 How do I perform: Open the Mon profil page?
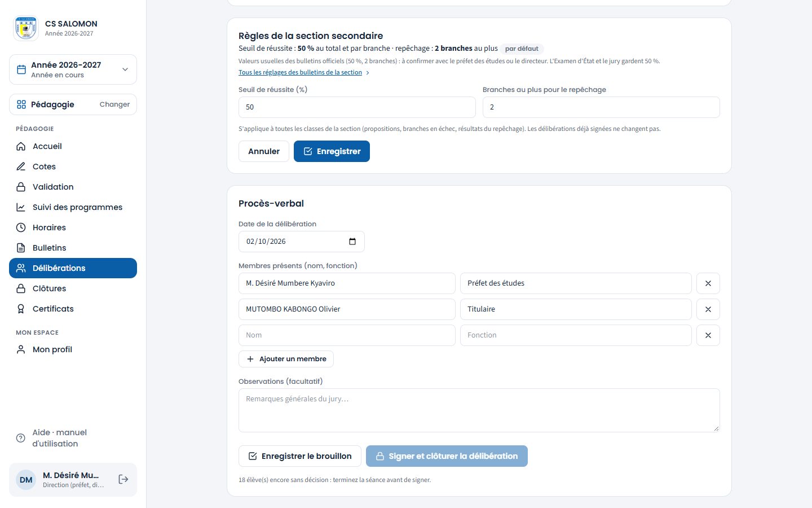[73, 349]
